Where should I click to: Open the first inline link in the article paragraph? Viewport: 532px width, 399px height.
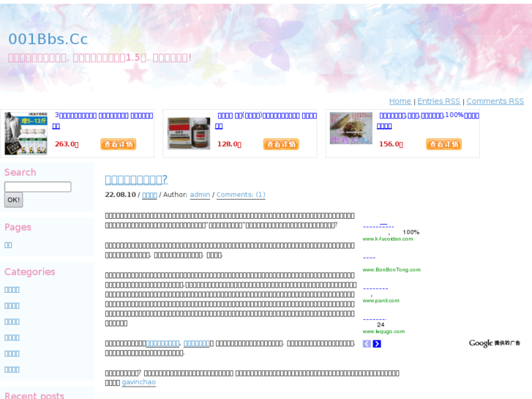point(162,343)
